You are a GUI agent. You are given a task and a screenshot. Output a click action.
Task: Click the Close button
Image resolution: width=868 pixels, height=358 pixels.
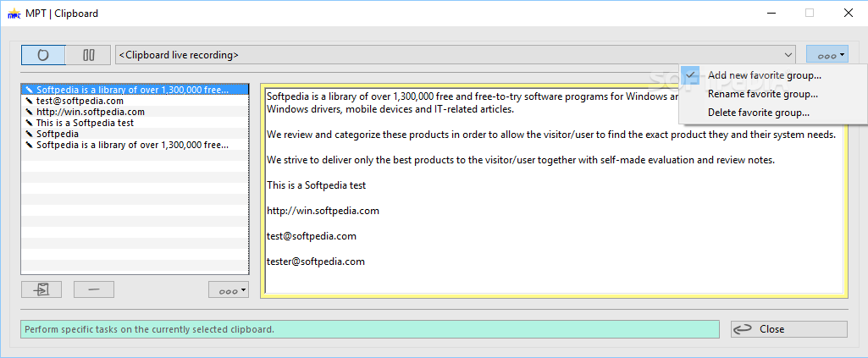(789, 329)
